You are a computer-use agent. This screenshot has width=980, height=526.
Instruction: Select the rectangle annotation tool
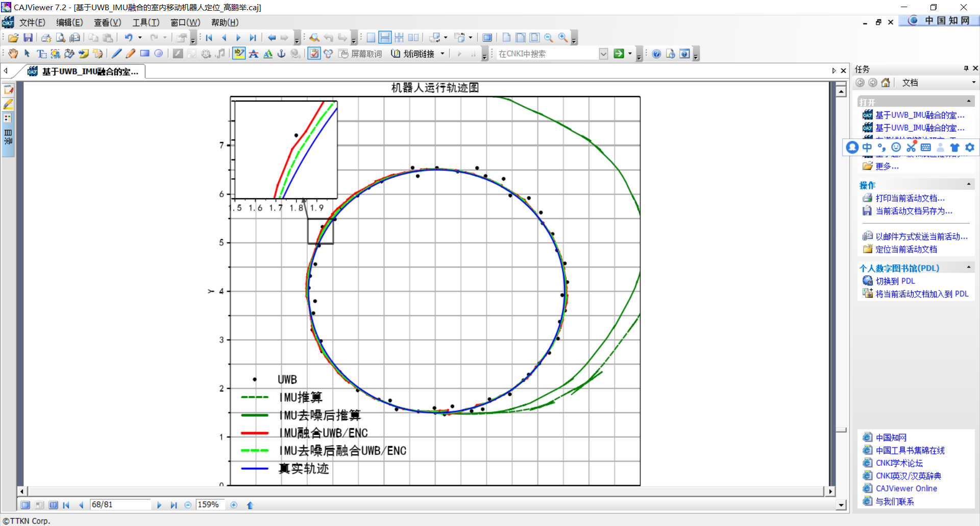tap(146, 53)
